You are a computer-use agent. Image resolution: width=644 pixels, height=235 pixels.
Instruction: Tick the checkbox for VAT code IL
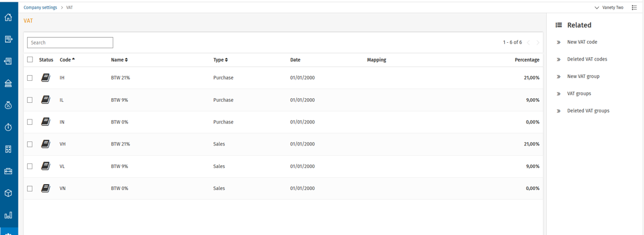point(30,100)
